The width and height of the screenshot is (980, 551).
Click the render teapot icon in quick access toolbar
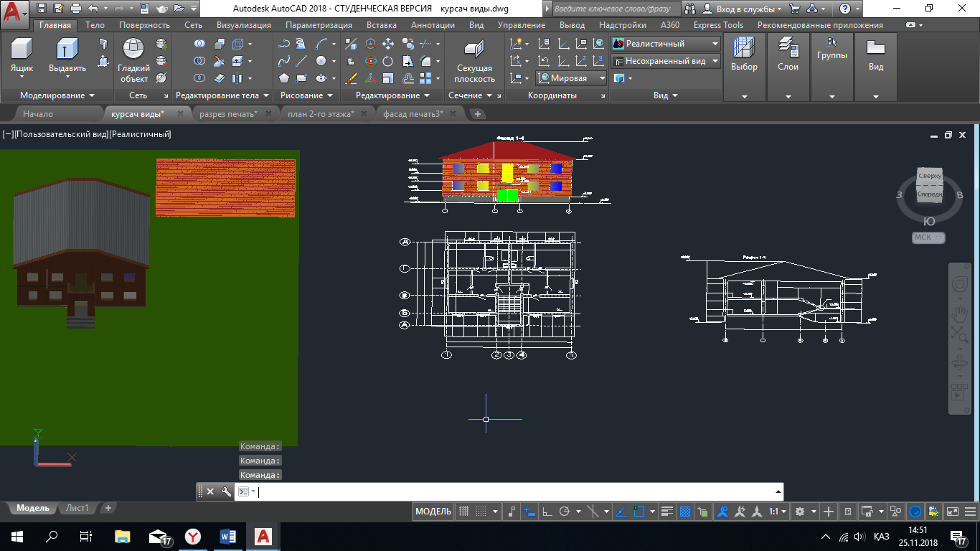click(162, 9)
